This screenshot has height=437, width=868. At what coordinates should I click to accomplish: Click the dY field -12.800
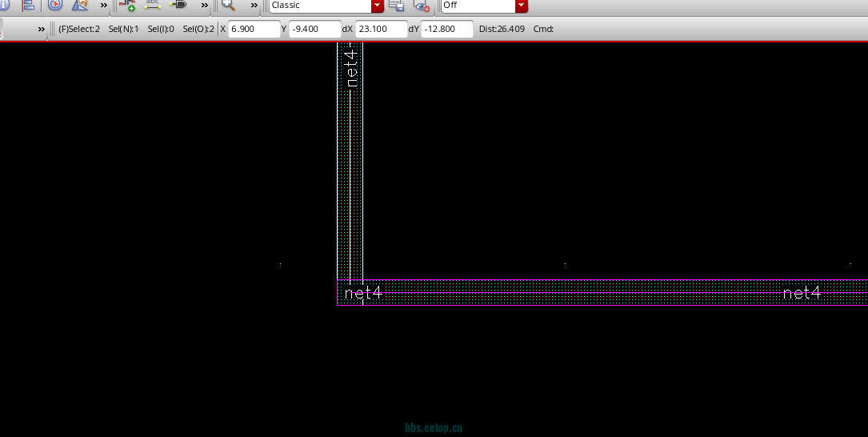click(x=447, y=29)
